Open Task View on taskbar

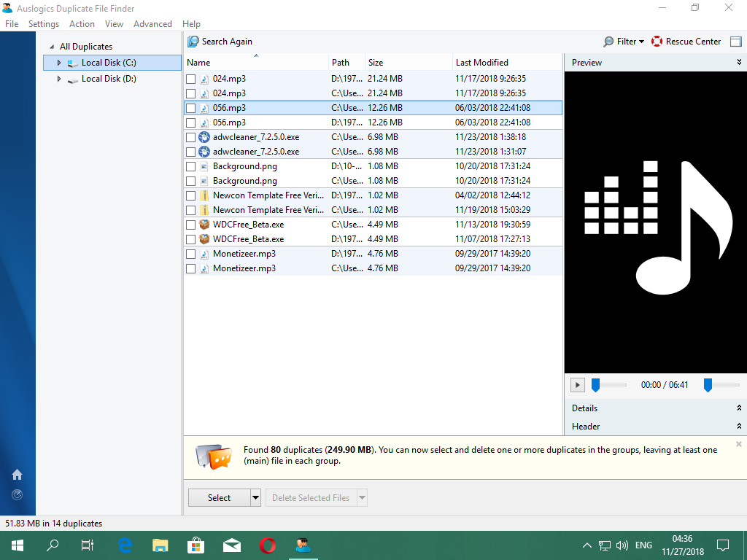[88, 545]
